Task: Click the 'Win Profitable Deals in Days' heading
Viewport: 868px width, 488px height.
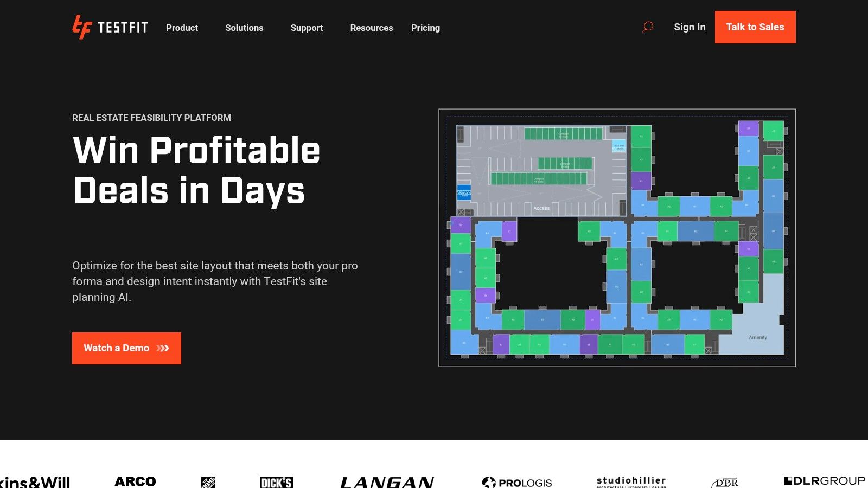Action: 196,170
